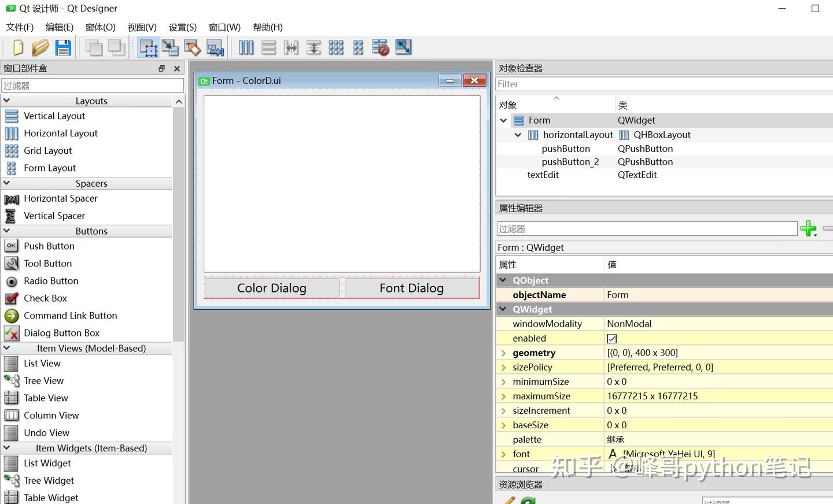The height and width of the screenshot is (504, 833).
Task: Collapse the horizontalLayout tree node
Action: click(518, 135)
